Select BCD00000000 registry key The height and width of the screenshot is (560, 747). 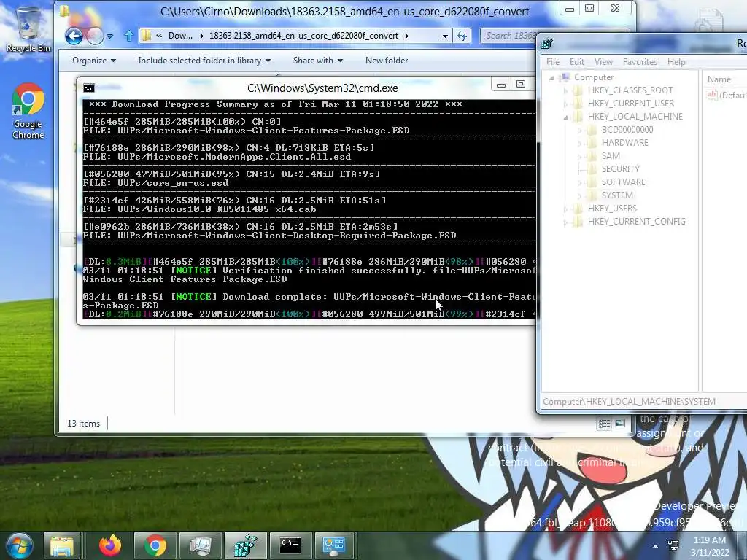(x=627, y=130)
